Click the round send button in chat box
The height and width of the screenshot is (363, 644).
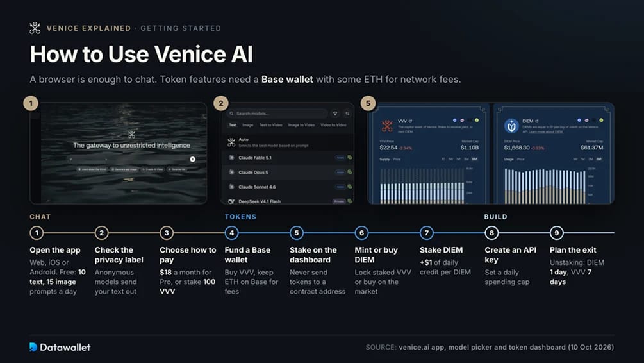[x=192, y=158]
